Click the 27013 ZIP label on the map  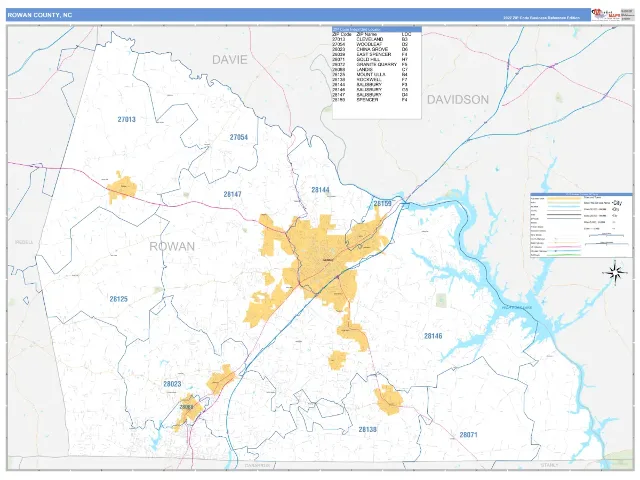127,120
